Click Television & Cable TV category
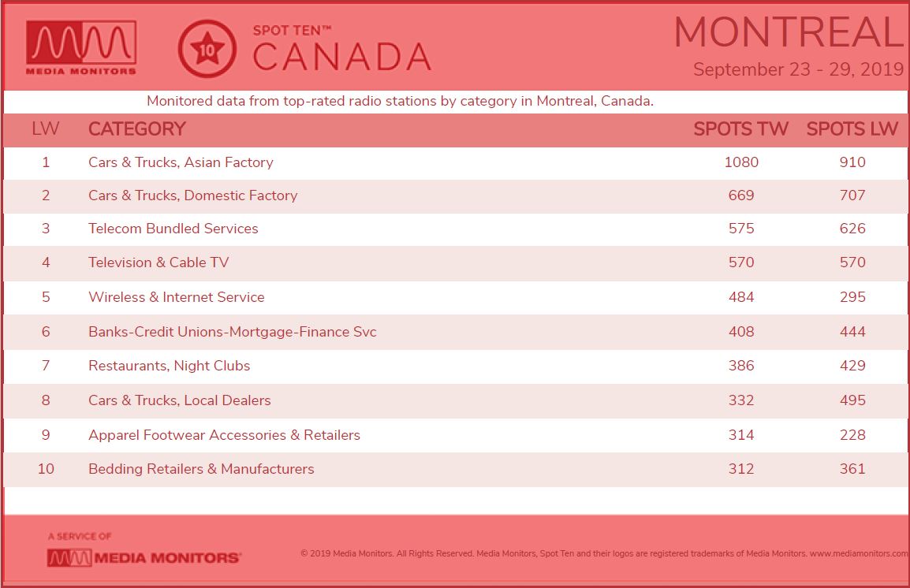 tap(159, 262)
